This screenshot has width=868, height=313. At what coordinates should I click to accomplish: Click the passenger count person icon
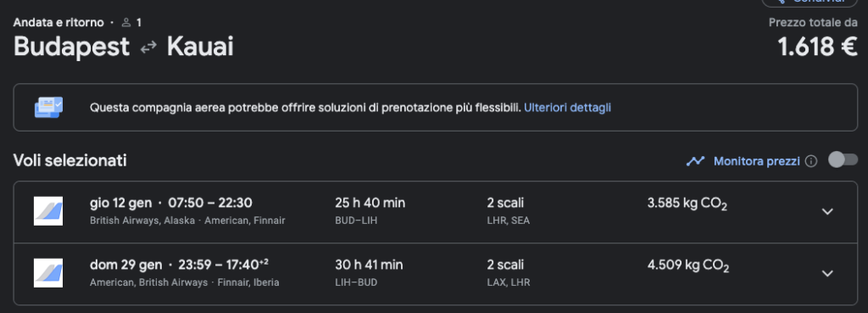126,23
